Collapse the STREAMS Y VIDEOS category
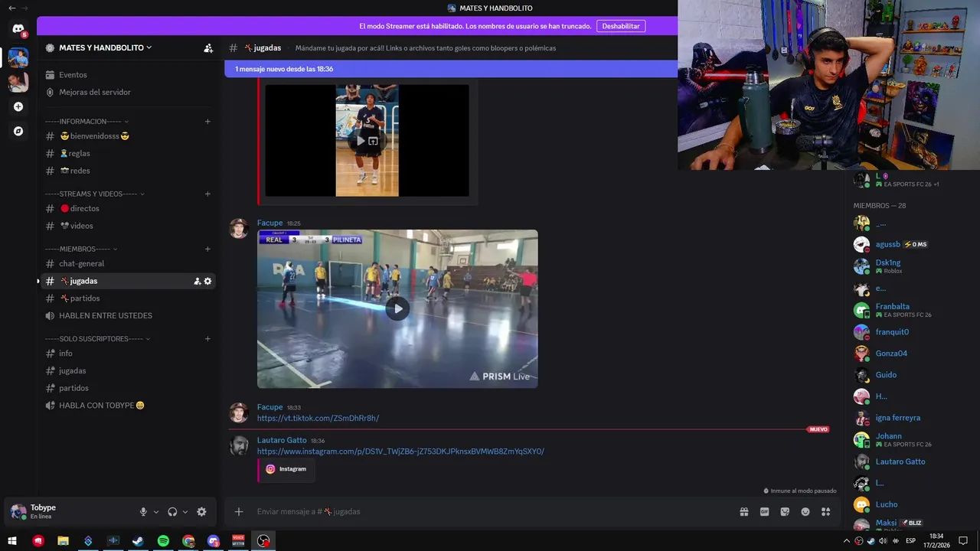The image size is (980, 551). 95,194
